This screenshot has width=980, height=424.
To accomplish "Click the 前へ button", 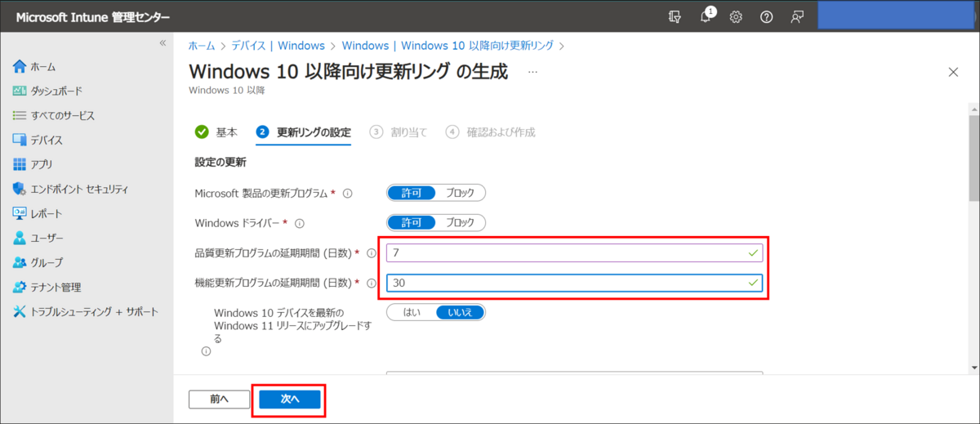I will (219, 399).
